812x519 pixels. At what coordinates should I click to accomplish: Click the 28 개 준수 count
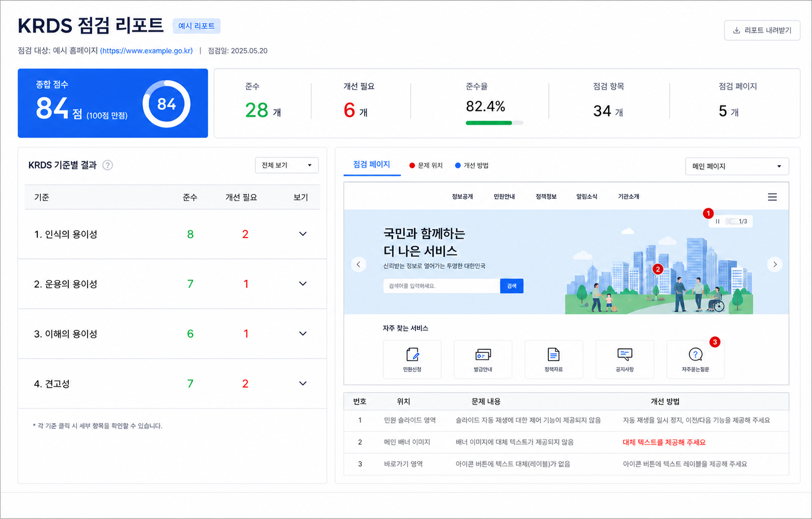[x=263, y=110]
